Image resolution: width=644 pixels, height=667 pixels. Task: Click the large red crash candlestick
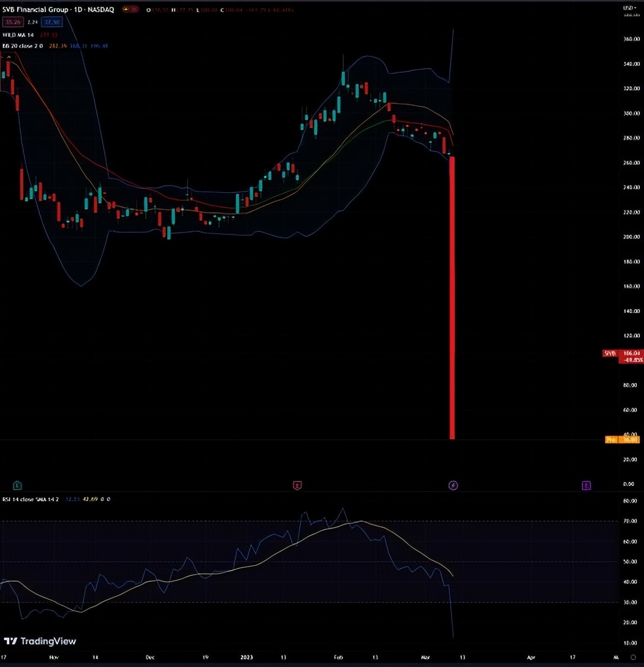point(452,298)
